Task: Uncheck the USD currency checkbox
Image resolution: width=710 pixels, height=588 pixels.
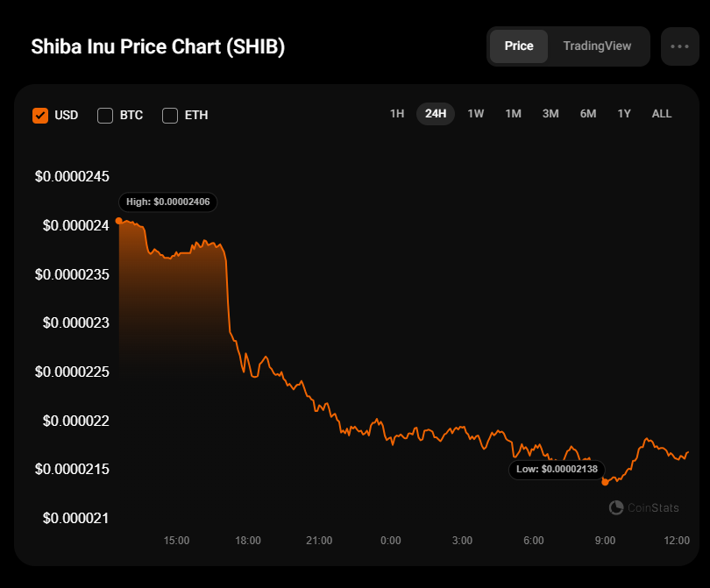Action: (40, 116)
